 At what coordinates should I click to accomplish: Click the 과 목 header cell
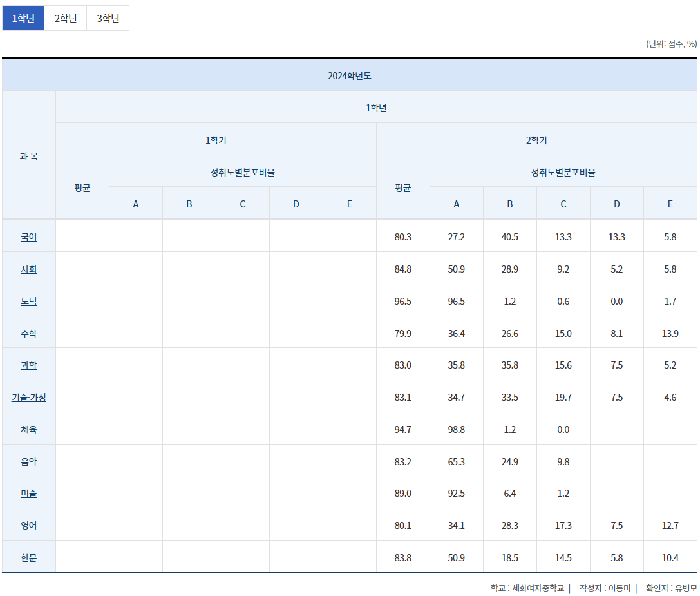(28, 156)
